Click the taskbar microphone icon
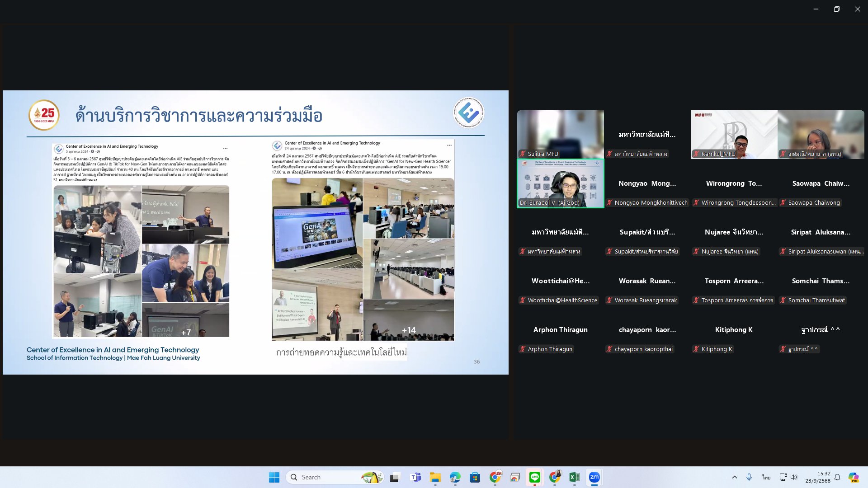This screenshot has height=488, width=868. (x=749, y=477)
